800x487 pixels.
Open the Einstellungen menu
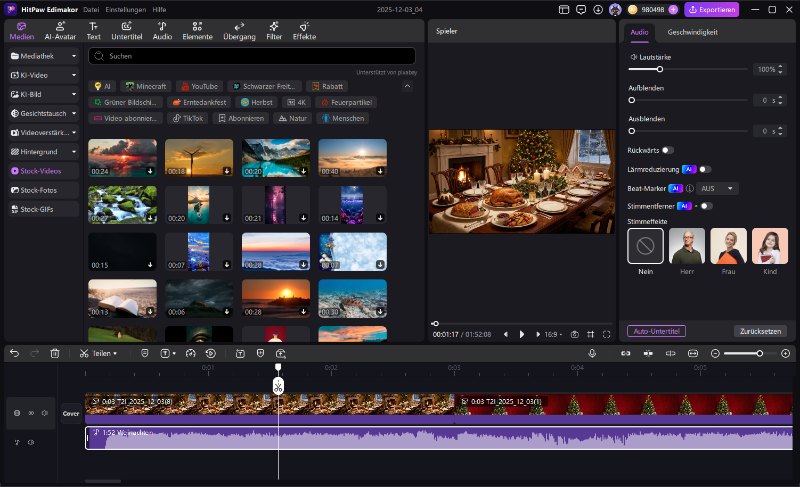tap(128, 9)
